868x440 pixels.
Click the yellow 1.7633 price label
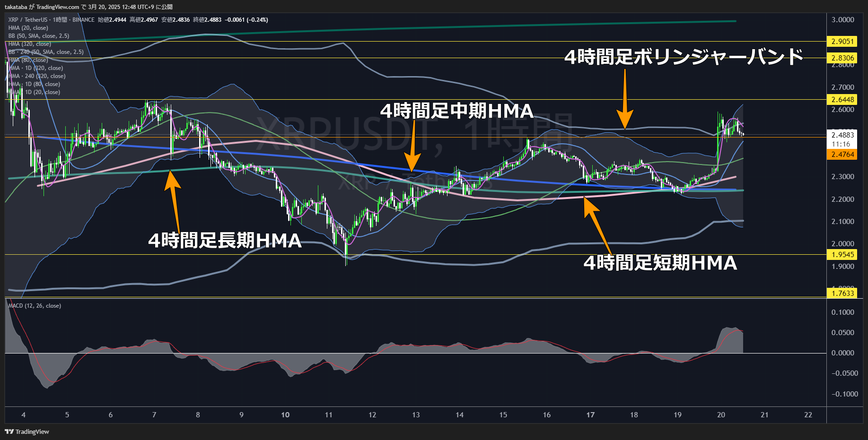(842, 293)
